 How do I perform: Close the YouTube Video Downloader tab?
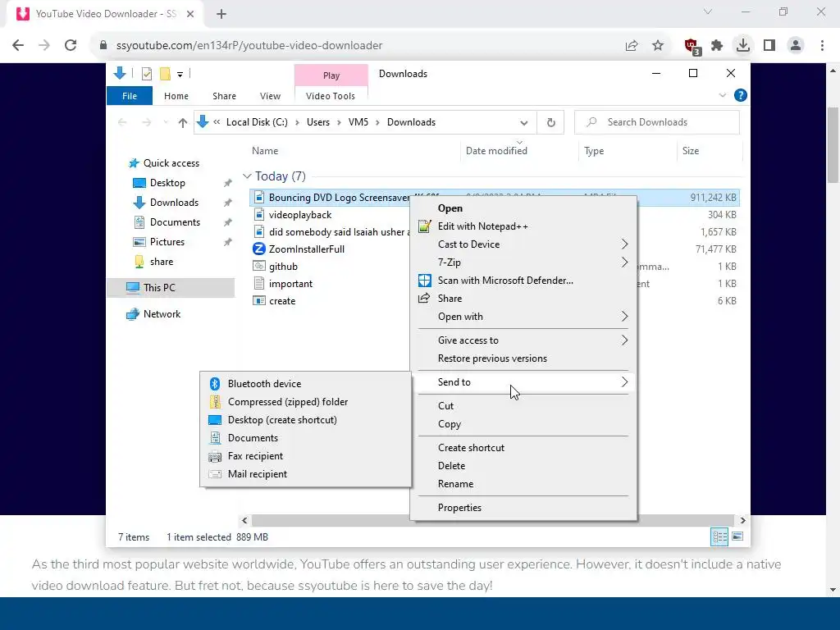[x=190, y=14]
